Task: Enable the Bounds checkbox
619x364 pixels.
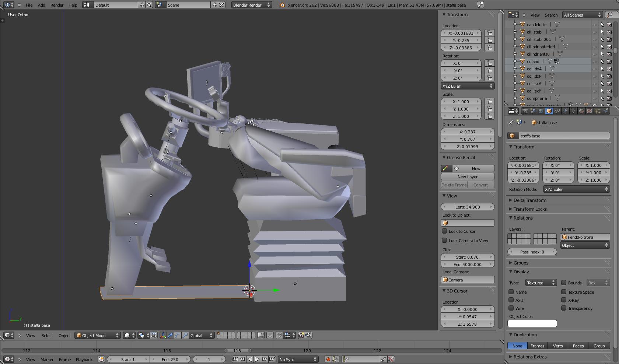Action: point(564,283)
